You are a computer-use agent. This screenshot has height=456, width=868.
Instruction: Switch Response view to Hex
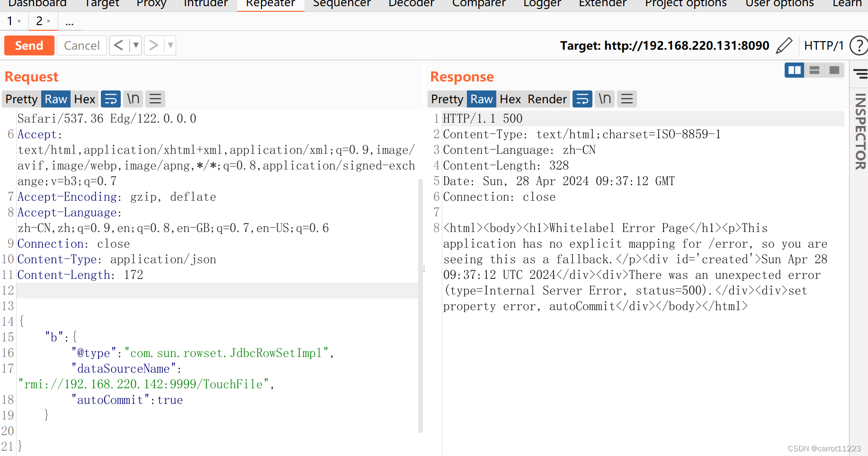click(x=510, y=99)
